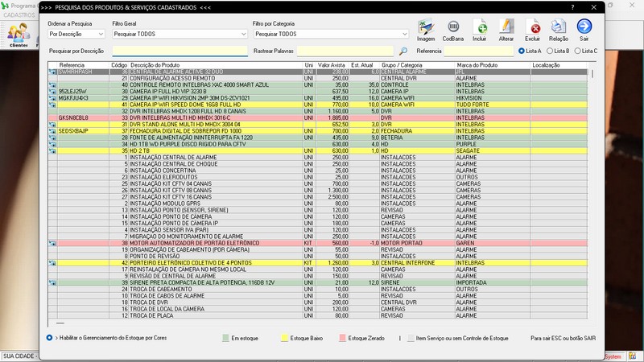Open the Imagem product picture tool
Image resolution: width=644 pixels, height=362 pixels.
tap(426, 30)
